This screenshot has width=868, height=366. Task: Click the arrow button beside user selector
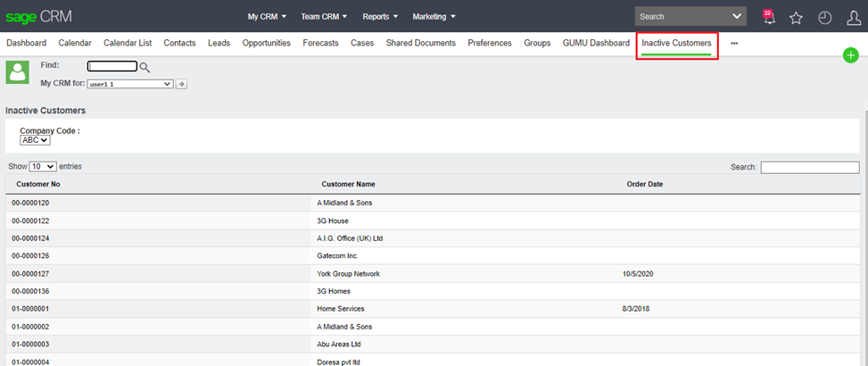click(181, 84)
